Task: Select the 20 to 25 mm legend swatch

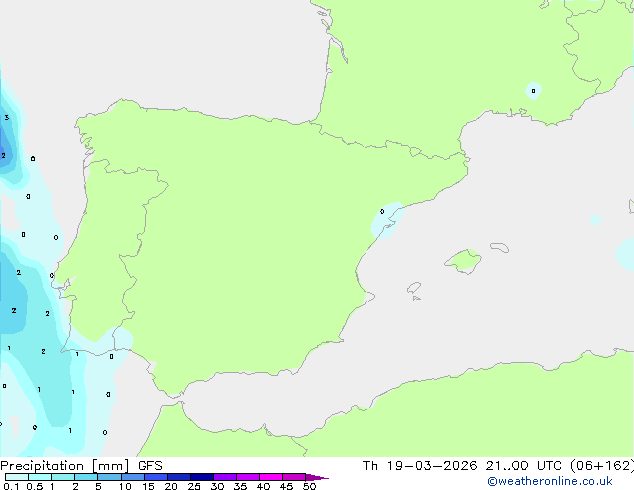Action: click(179, 477)
